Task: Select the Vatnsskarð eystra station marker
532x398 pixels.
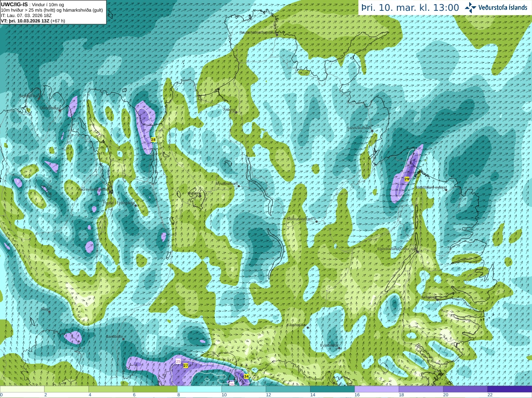Action: (446, 190)
